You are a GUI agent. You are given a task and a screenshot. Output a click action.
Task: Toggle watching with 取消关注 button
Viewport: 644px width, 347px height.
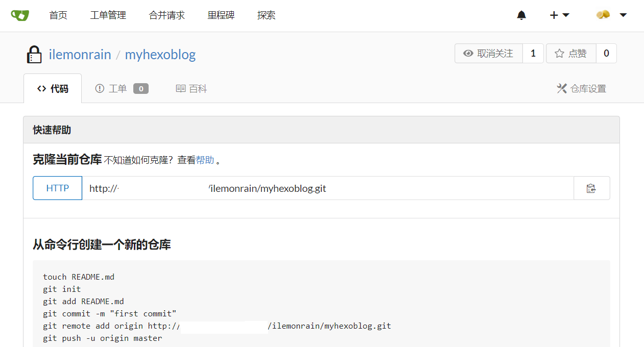(489, 54)
